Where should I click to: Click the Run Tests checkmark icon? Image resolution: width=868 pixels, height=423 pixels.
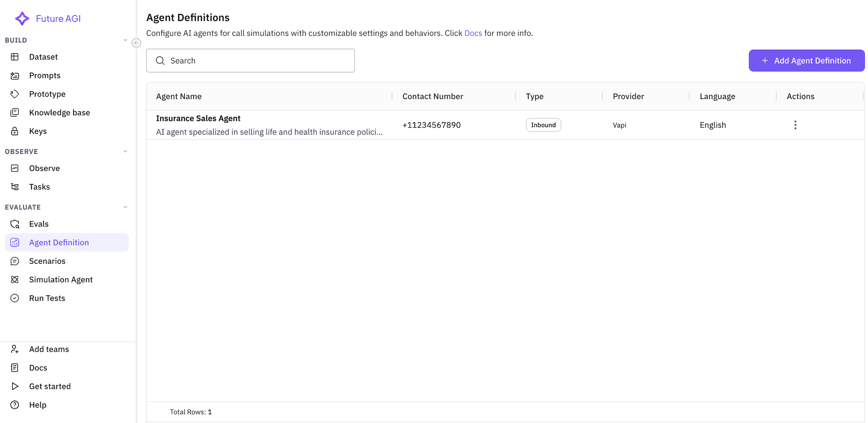pyautogui.click(x=15, y=298)
